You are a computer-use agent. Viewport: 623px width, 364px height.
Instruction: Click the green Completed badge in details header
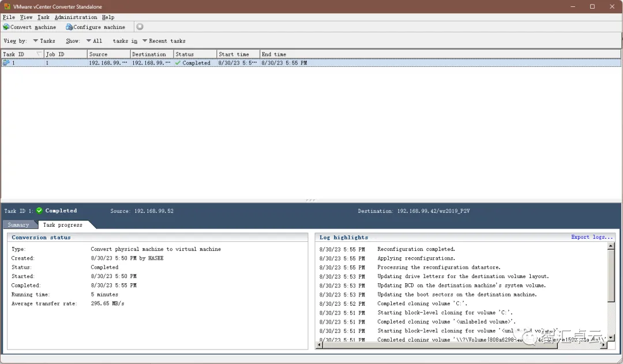pyautogui.click(x=39, y=211)
